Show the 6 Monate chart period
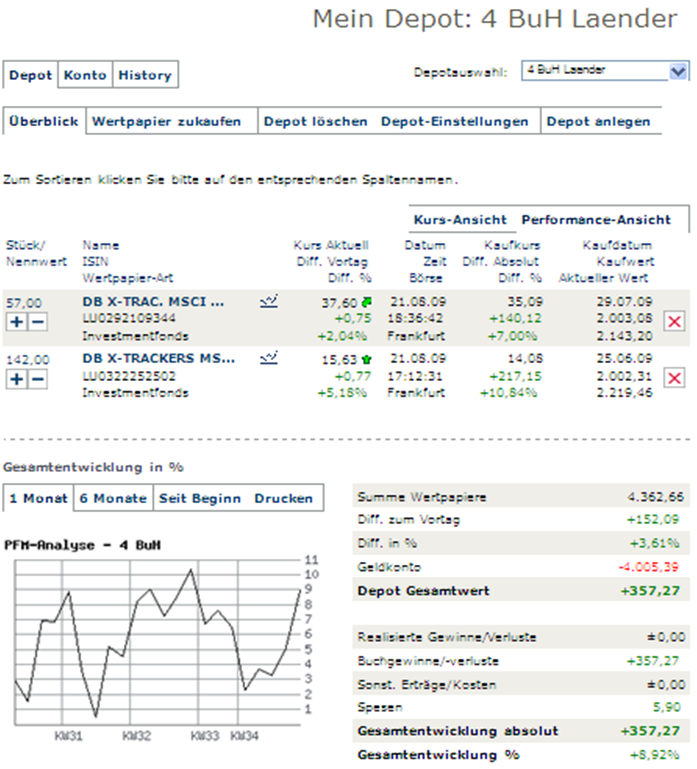Screen dimensions: 697x769 [x=113, y=498]
